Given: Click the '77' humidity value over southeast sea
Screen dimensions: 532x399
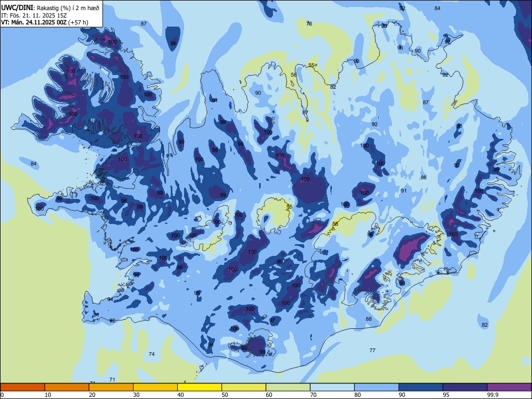Looking at the screenshot, I should (x=372, y=350).
